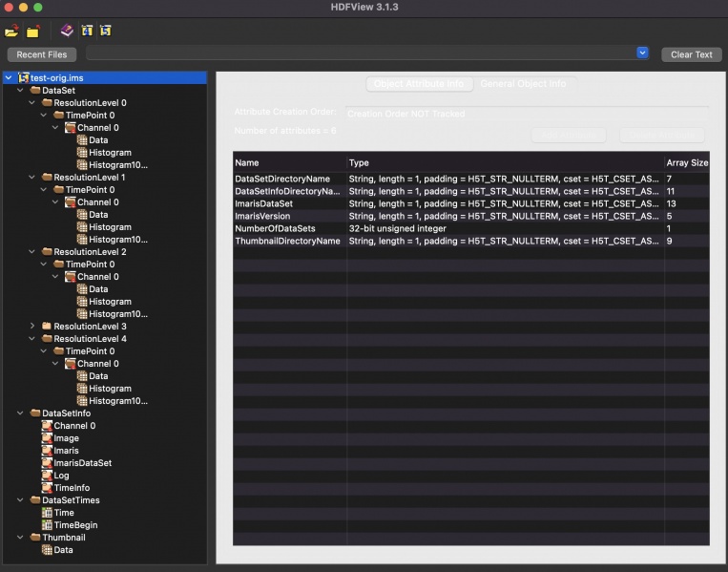Image resolution: width=728 pixels, height=572 pixels.
Task: Collapse TimePoint 0 under ResolutionLevel 1
Action: (44, 190)
